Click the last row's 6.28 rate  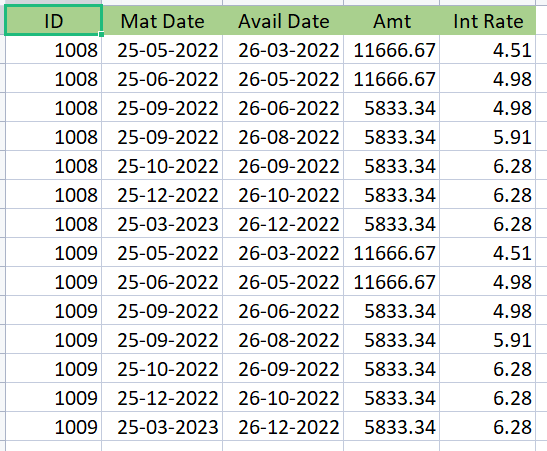tap(488, 427)
